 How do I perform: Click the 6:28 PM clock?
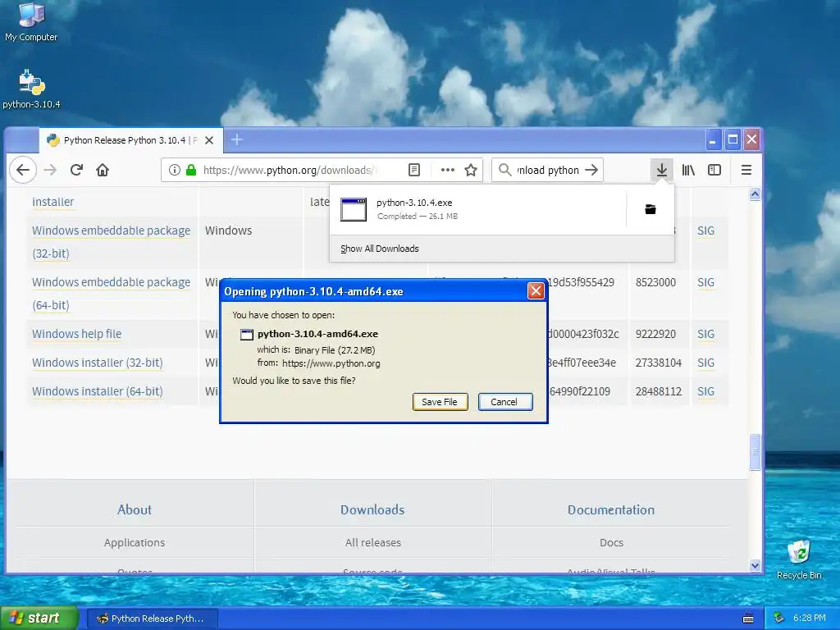(809, 619)
